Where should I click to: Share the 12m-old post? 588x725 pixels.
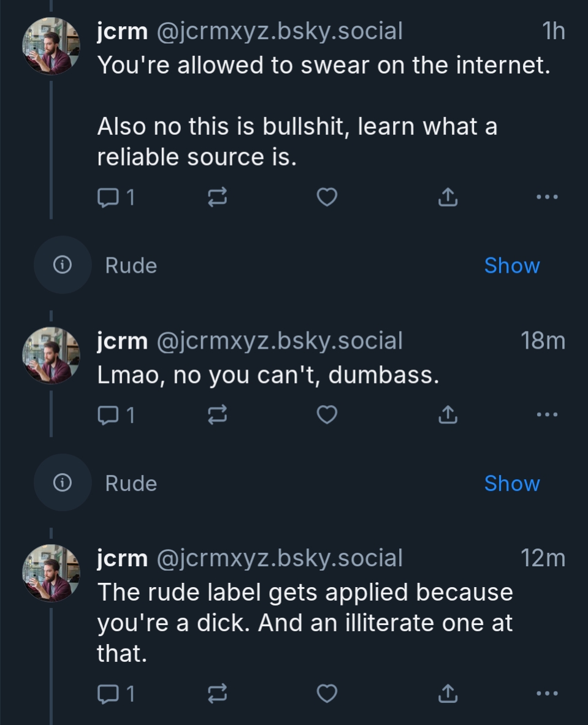click(x=448, y=694)
